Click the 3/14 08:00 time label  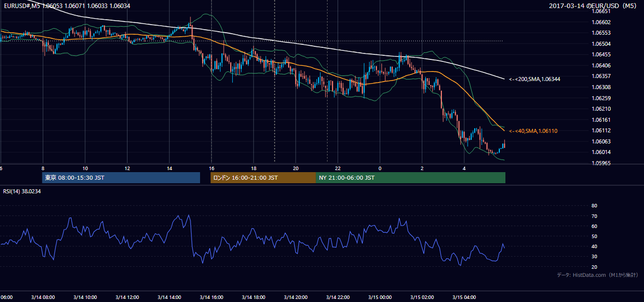(43, 297)
